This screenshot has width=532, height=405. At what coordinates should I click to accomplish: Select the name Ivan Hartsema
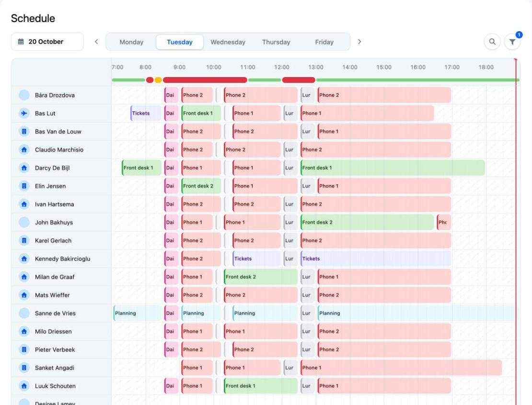(54, 204)
